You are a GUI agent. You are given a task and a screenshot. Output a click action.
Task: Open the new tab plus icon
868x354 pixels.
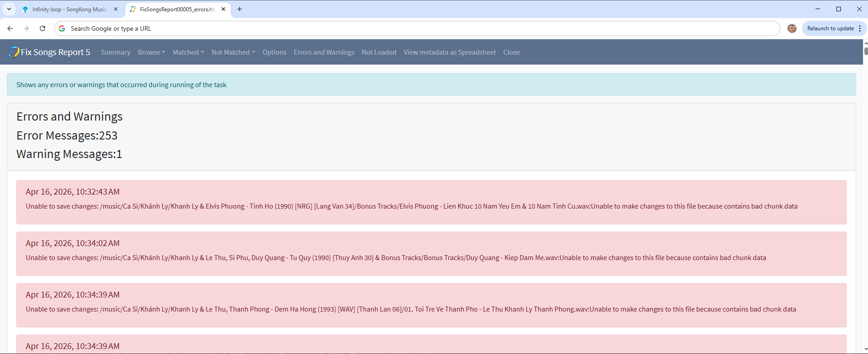point(240,9)
